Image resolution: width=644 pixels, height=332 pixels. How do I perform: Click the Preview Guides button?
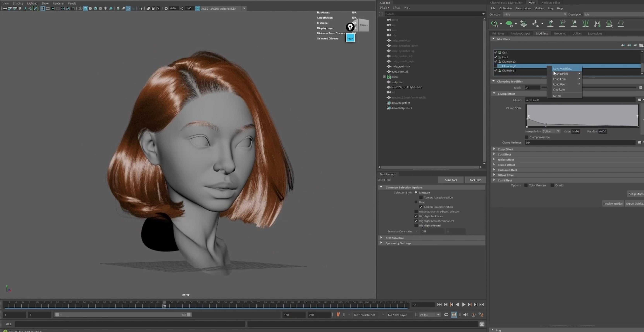click(x=613, y=204)
